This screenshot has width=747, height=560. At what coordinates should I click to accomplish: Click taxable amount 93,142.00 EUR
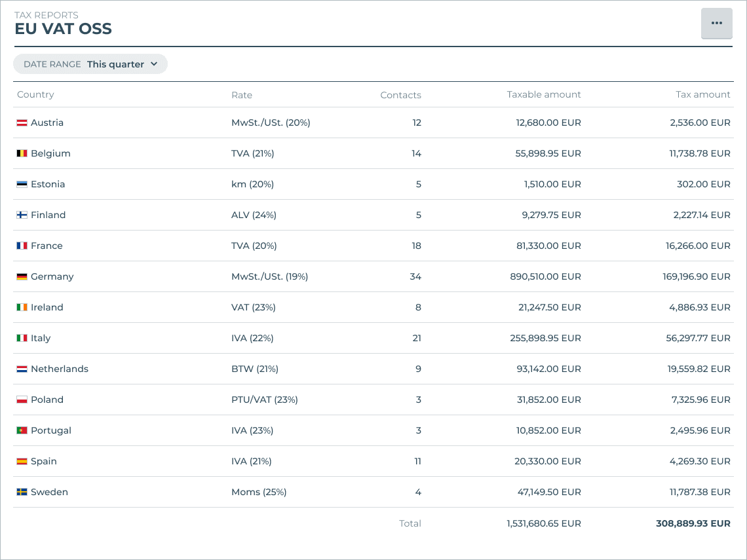tap(549, 369)
